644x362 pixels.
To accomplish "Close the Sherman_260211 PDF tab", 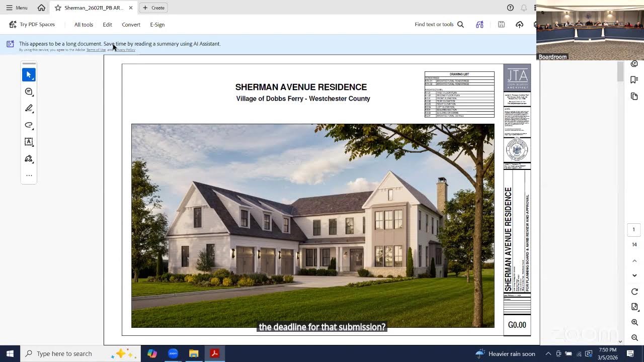I will (x=131, y=8).
